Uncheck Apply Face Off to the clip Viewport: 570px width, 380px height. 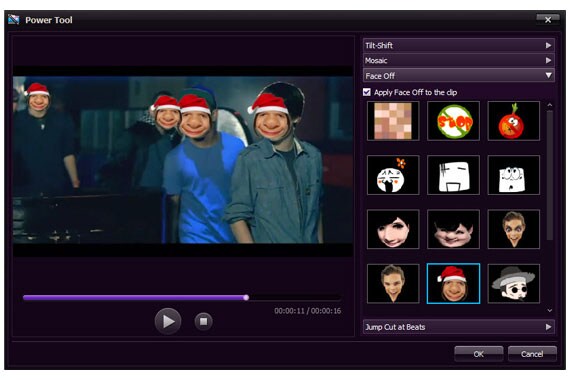(367, 92)
